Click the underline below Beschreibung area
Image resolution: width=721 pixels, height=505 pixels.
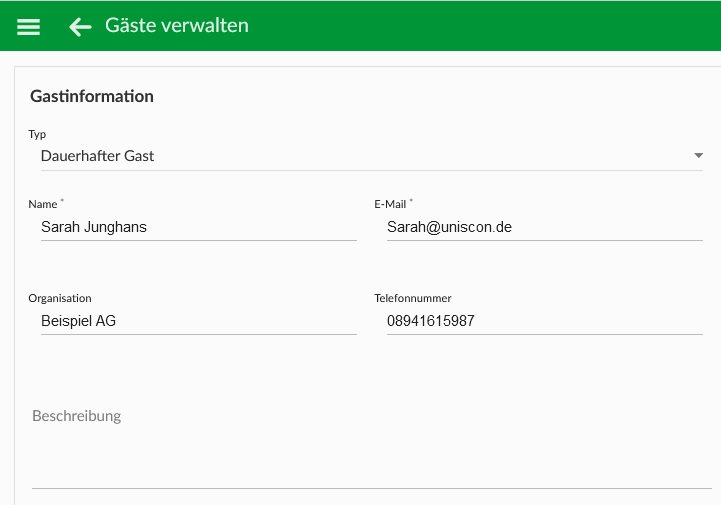(372, 488)
